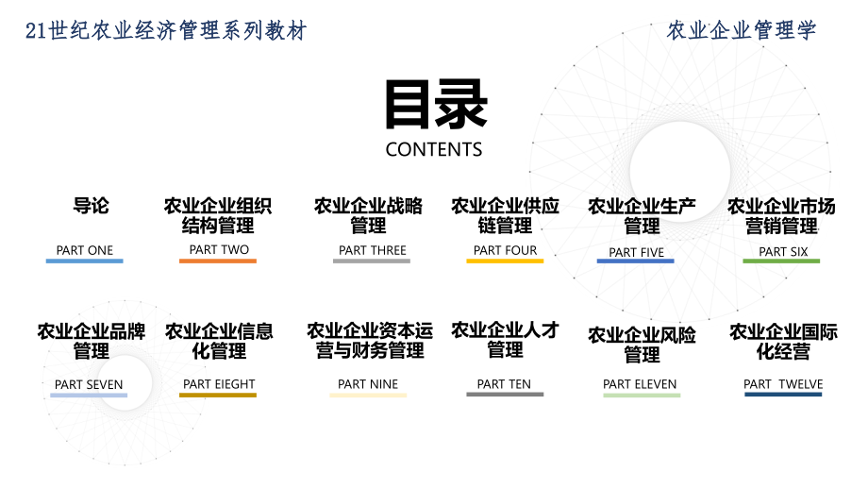The height and width of the screenshot is (489, 868).
Task: Select the PART EIEGHT label
Action: pos(219,384)
